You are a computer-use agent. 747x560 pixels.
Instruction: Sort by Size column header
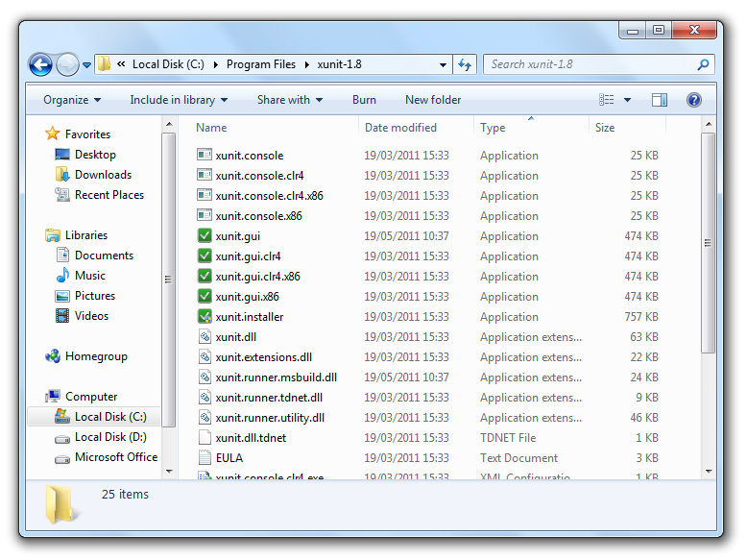[605, 128]
